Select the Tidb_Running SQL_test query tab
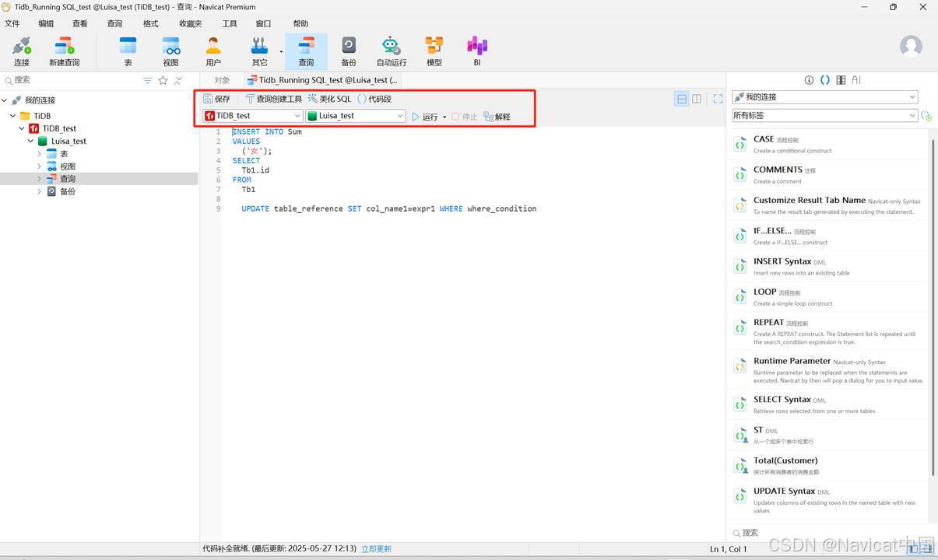This screenshot has width=938, height=560. point(323,80)
